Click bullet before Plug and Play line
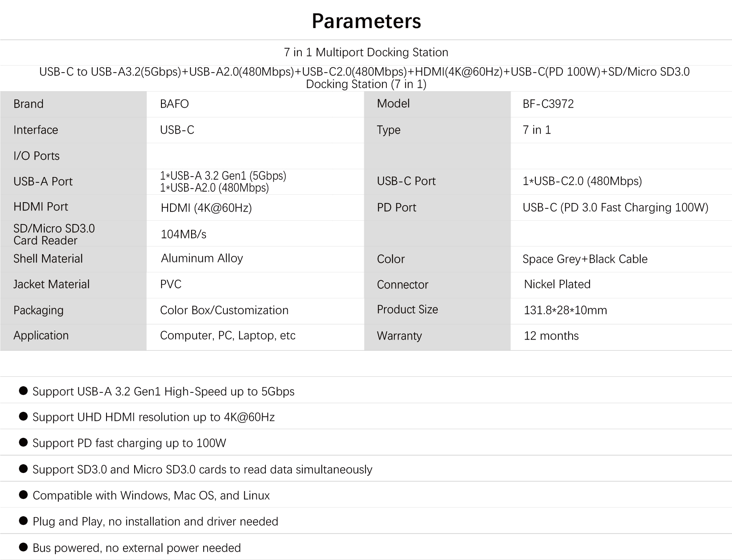Image resolution: width=732 pixels, height=560 pixels. coord(24,521)
